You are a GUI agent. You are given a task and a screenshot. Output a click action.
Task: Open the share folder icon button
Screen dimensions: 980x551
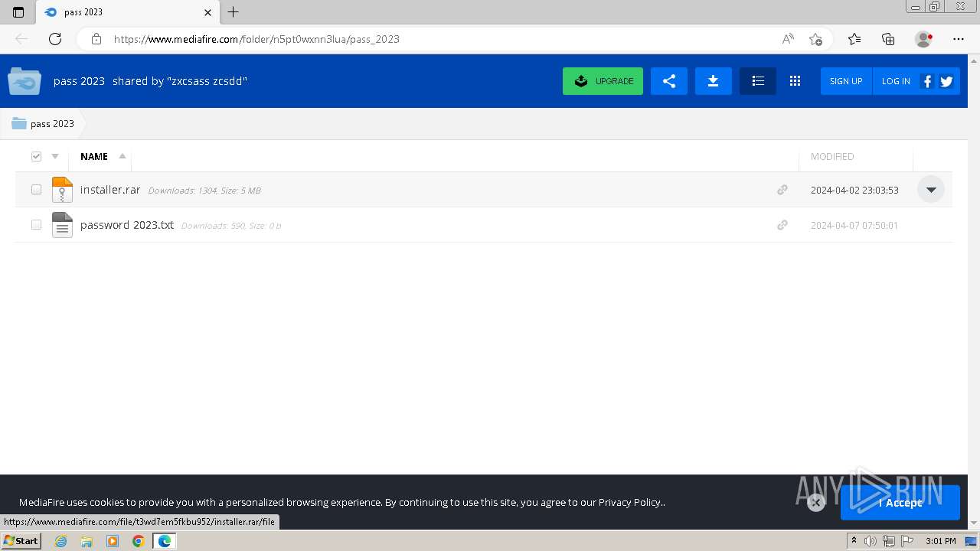tap(669, 81)
